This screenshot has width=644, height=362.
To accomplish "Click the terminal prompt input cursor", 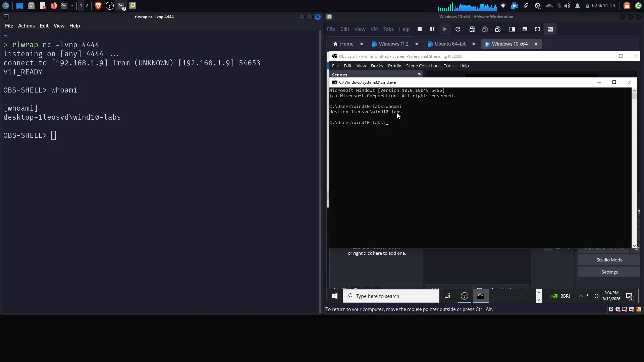I will tap(54, 135).
